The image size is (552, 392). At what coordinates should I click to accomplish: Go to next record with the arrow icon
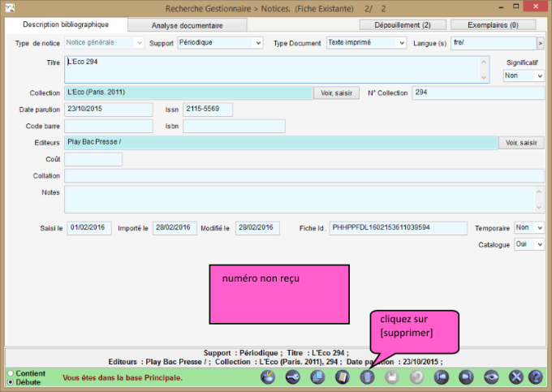click(466, 377)
